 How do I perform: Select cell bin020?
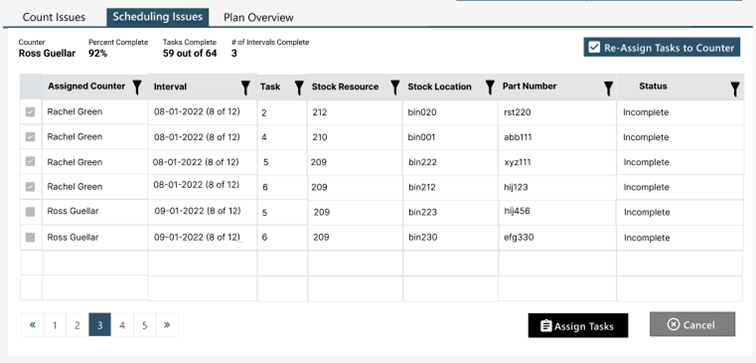[x=422, y=112]
